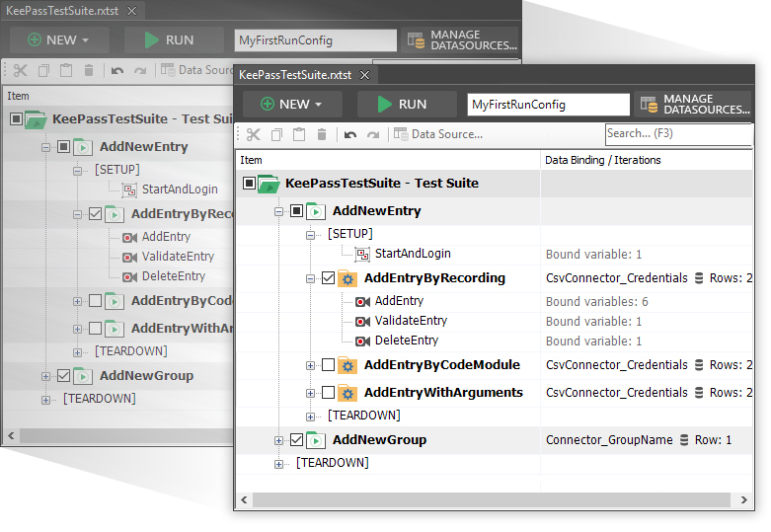Viewport: 771px width, 532px height.
Task: Click MyFirstRunConfig field in background window
Action: click(x=316, y=40)
